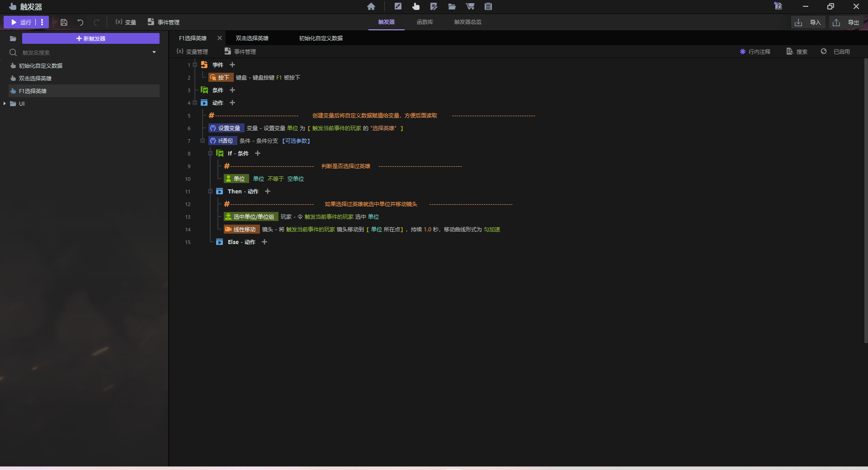
Task: Add a new event with the plus beside 事件
Action: [x=232, y=65]
